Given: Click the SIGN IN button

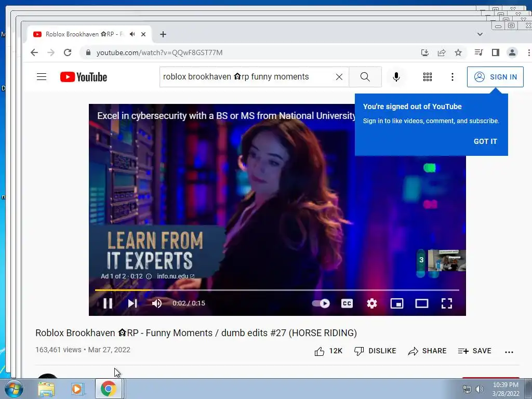Looking at the screenshot, I should (495, 77).
